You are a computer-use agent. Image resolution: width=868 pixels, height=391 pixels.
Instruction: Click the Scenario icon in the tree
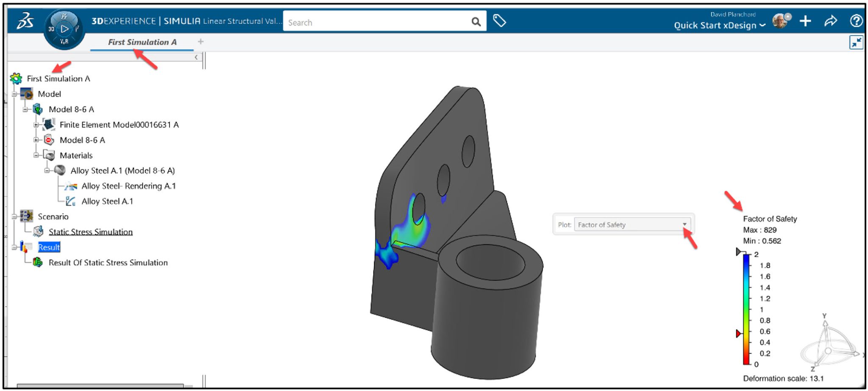[27, 216]
